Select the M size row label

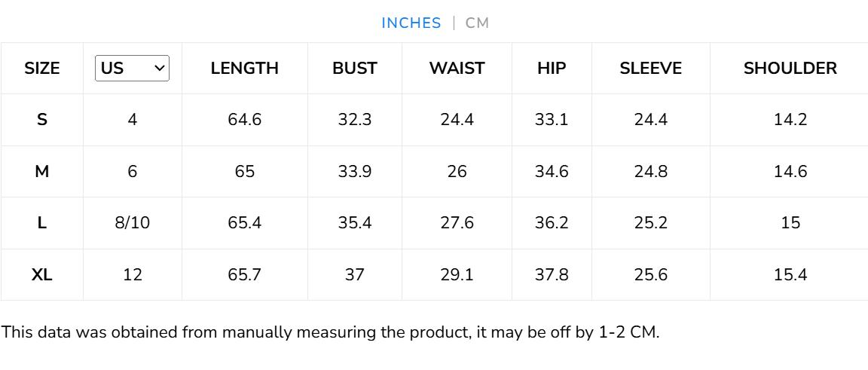tap(42, 172)
